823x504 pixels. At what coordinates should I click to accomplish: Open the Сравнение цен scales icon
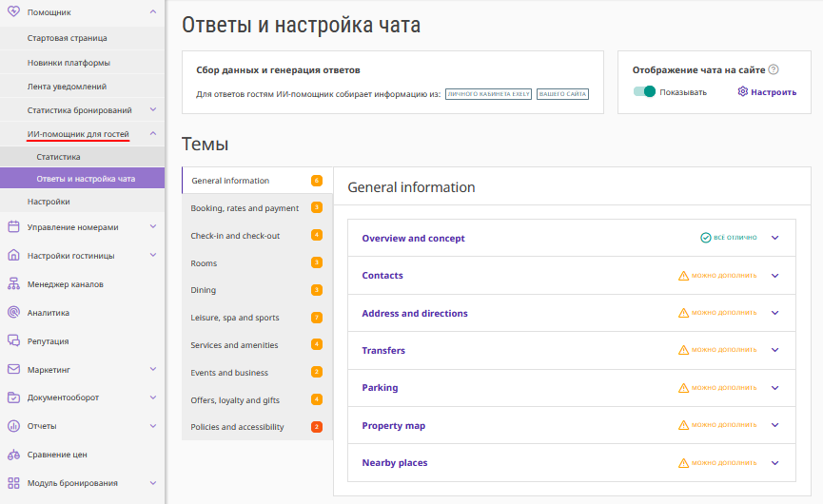click(x=13, y=455)
